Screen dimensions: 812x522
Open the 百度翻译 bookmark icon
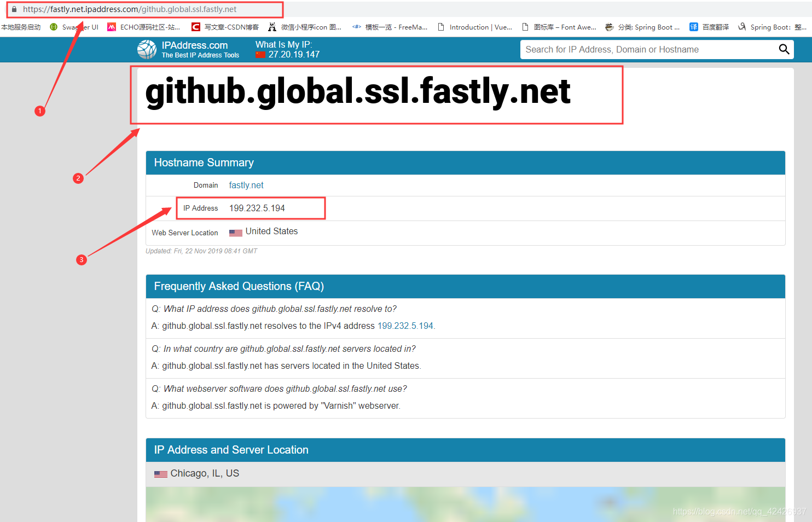tap(694, 27)
